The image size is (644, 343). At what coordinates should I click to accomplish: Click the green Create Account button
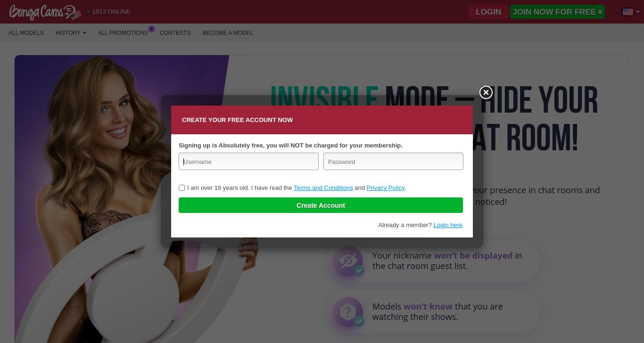pos(321,205)
